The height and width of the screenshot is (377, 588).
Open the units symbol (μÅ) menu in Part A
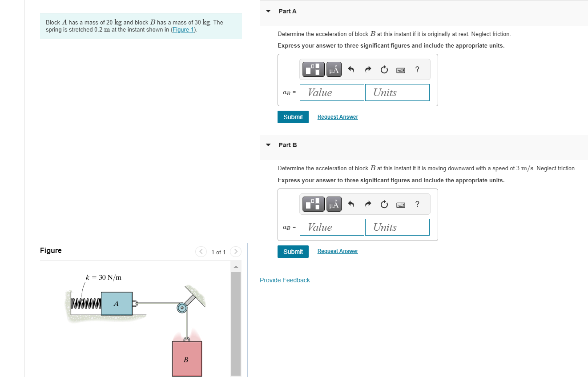334,69
